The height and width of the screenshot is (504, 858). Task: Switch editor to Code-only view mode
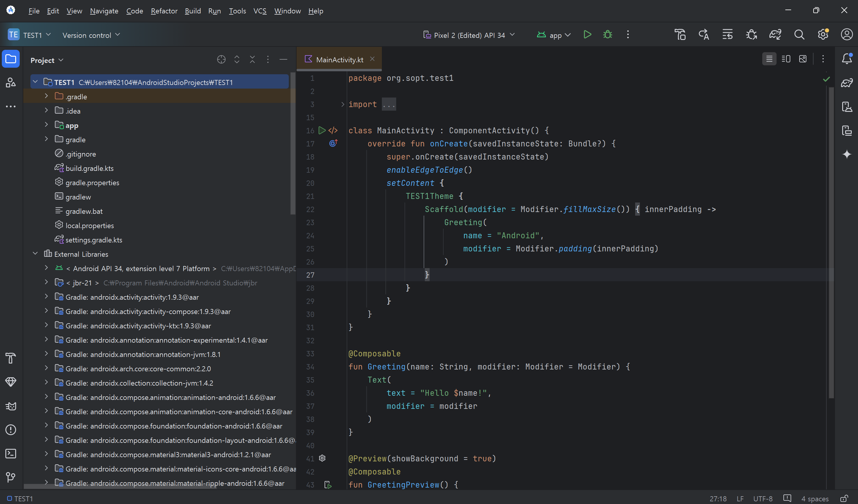769,59
